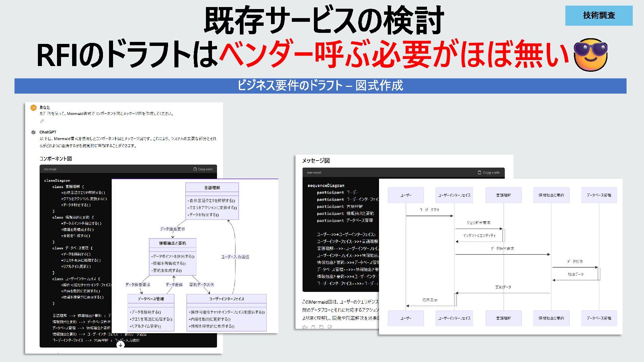Click the read-aloud speaker icon

305,327
